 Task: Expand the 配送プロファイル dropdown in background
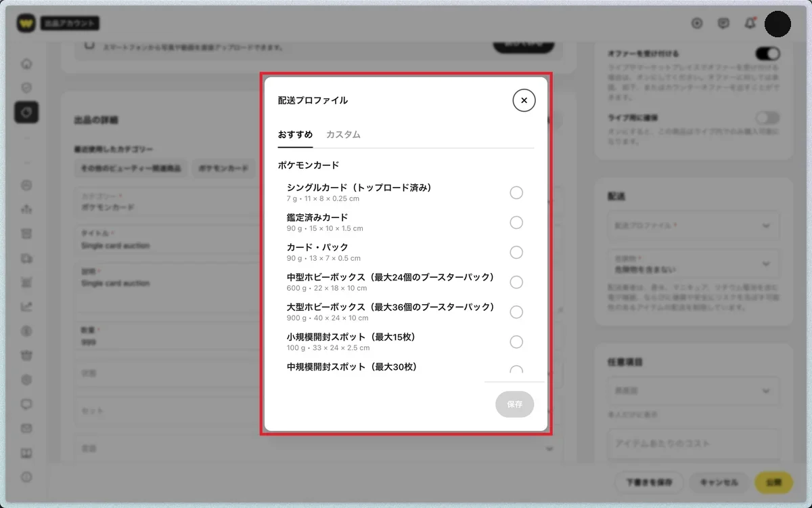[692, 225]
